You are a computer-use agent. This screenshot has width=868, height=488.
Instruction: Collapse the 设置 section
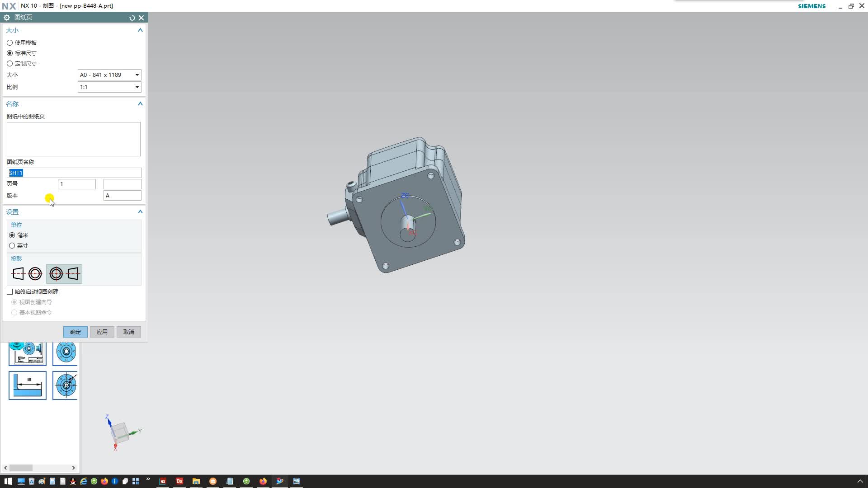[140, 212]
